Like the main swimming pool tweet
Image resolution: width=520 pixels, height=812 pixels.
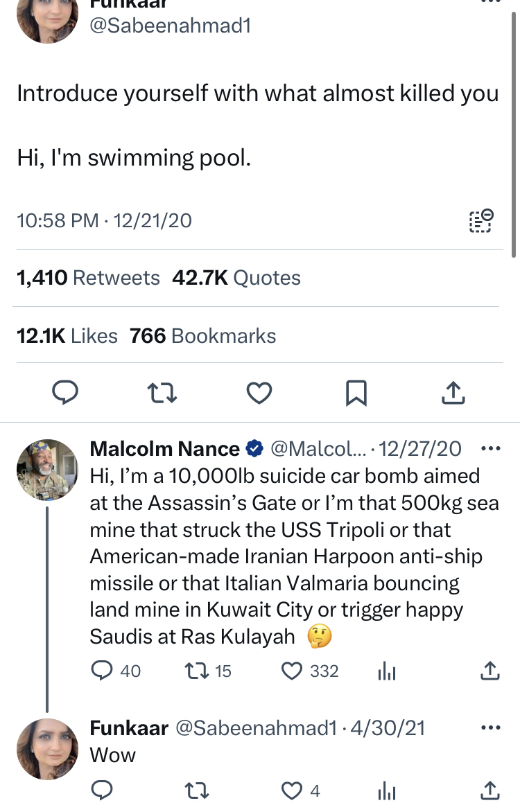(x=259, y=394)
